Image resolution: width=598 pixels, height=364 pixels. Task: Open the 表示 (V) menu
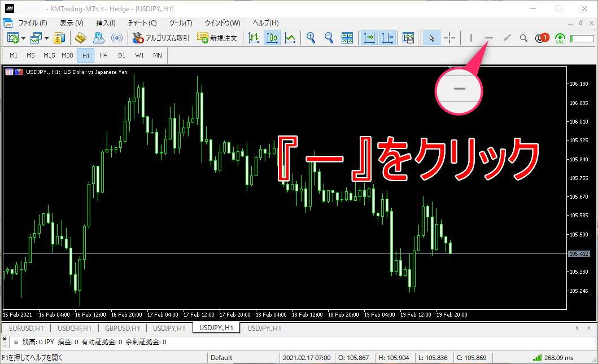point(72,23)
